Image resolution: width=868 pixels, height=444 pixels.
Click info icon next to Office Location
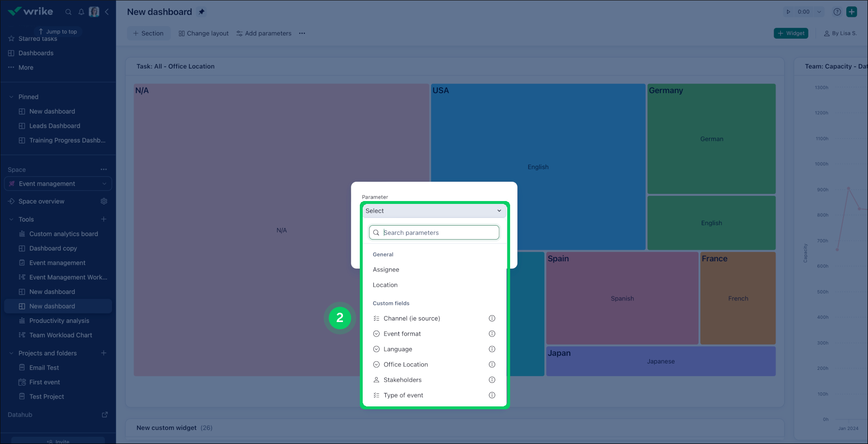coord(492,364)
